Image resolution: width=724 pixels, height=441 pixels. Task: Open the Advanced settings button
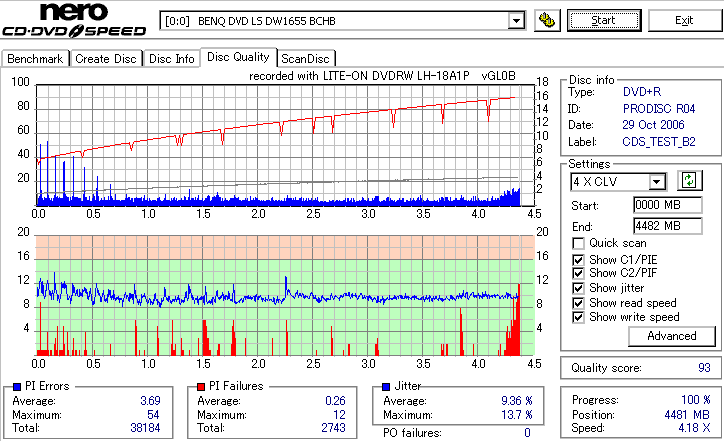point(672,336)
